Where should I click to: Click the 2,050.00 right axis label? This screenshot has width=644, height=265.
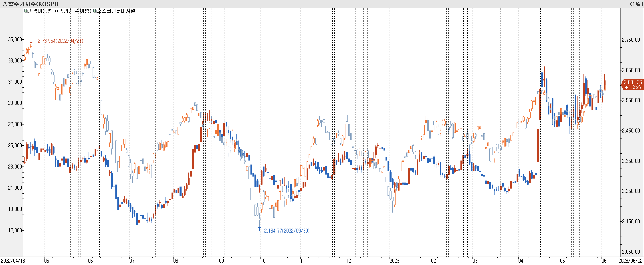(x=631, y=252)
